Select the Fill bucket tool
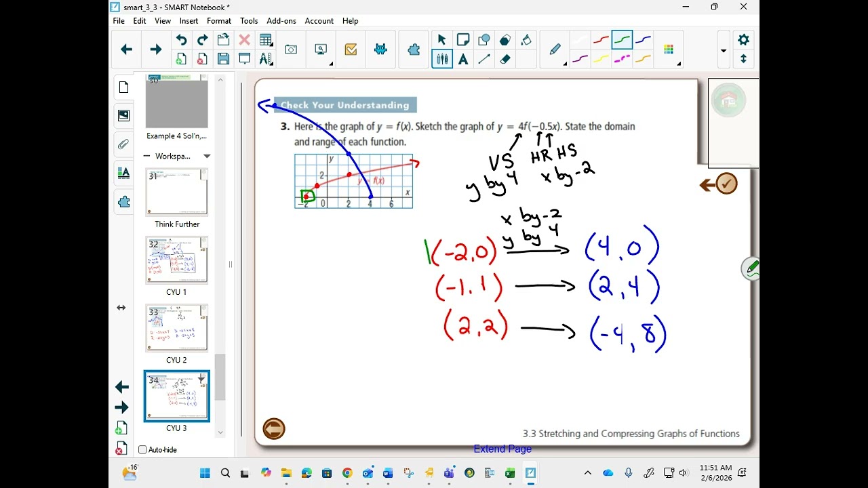Screen dimensions: 868x488 [526, 40]
